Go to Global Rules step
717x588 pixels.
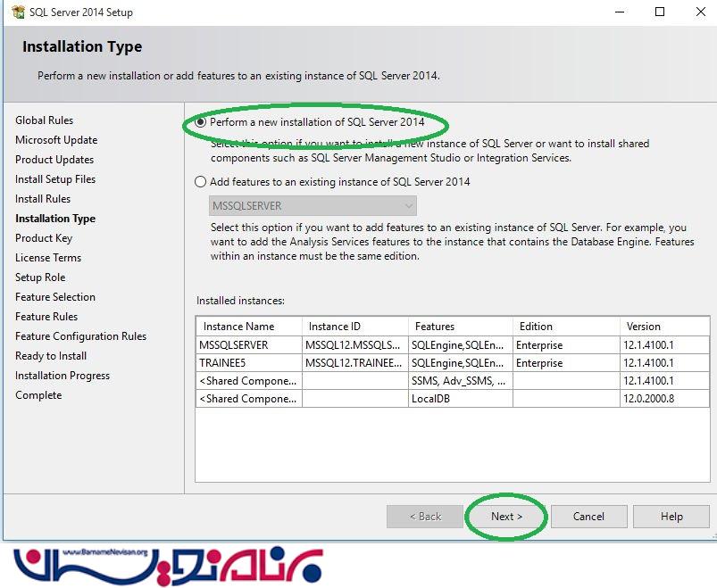pyautogui.click(x=45, y=120)
